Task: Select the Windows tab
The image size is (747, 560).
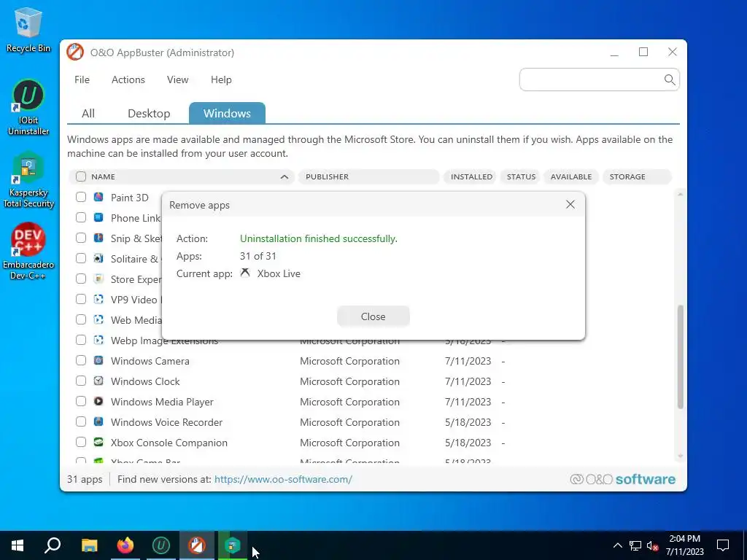Action: [227, 113]
